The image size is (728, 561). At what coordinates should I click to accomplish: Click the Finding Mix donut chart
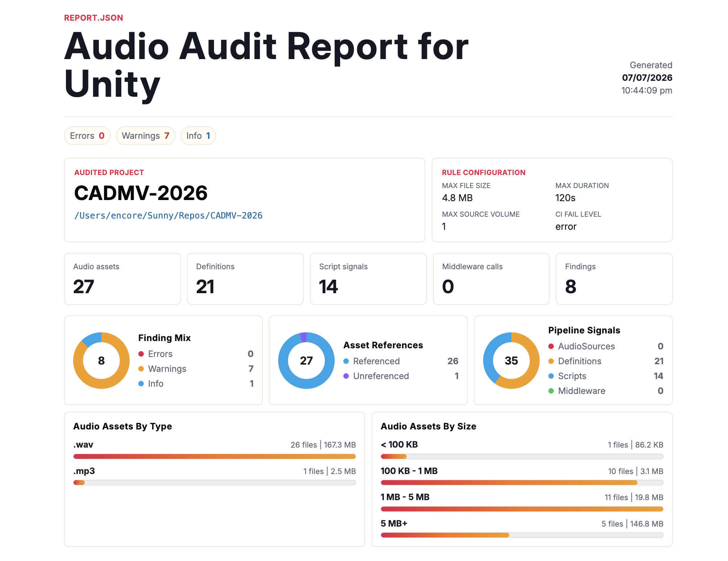[101, 361]
